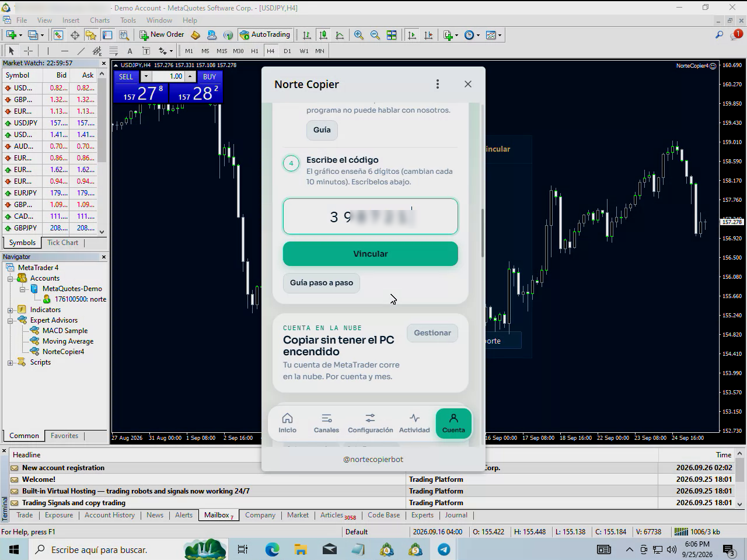This screenshot has width=747, height=560.
Task: Select the Fibonacci Retracement tool
Action: click(113, 51)
